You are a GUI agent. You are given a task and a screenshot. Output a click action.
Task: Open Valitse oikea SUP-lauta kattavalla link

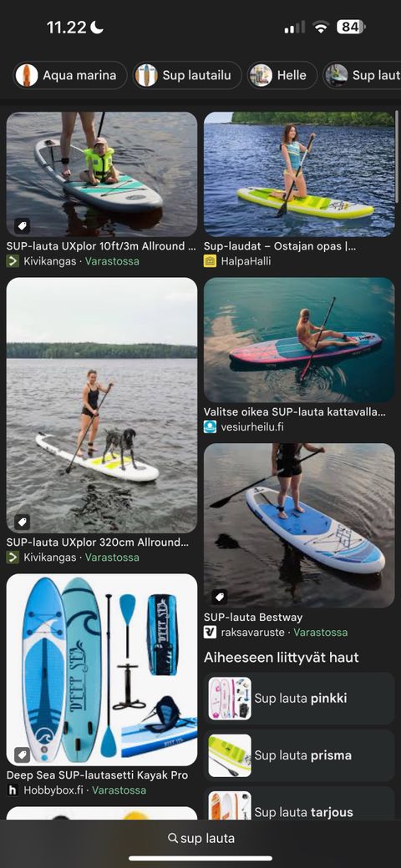[295, 411]
